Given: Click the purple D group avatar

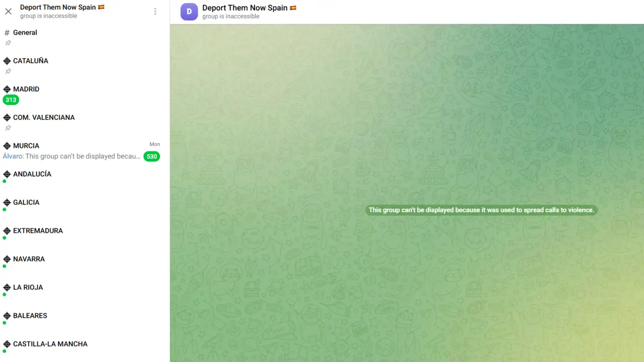Looking at the screenshot, I should pos(189,12).
